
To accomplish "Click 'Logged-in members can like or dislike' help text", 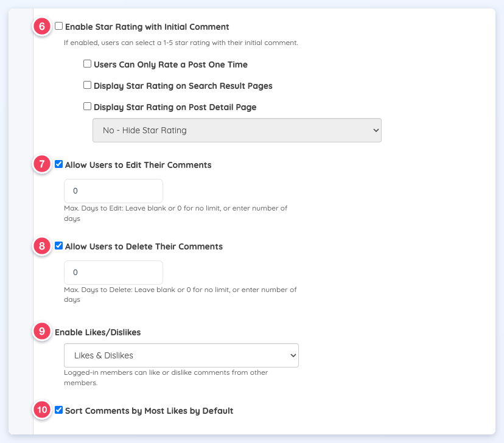I will [166, 377].
